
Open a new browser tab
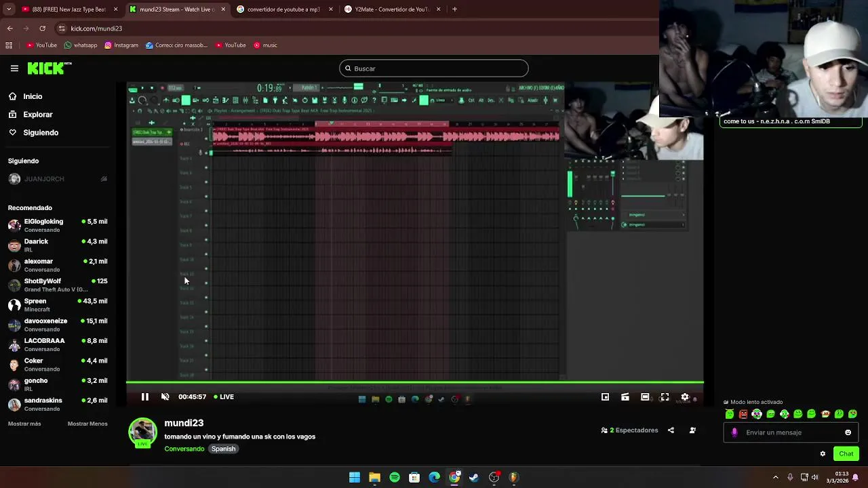click(454, 9)
